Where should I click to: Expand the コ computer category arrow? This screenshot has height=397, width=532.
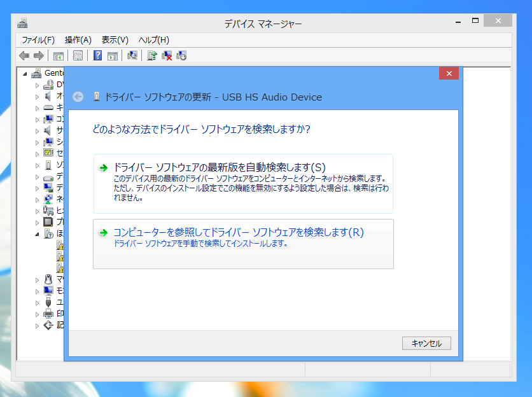click(x=37, y=120)
